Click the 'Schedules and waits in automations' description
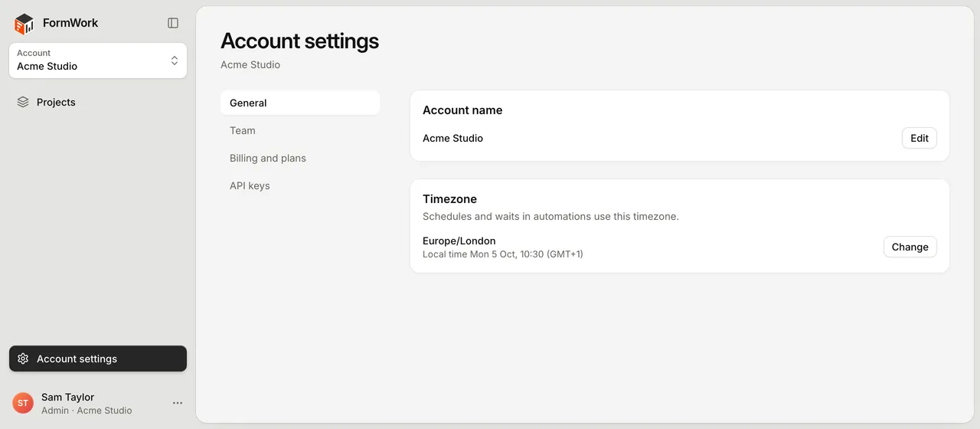 pyautogui.click(x=550, y=216)
